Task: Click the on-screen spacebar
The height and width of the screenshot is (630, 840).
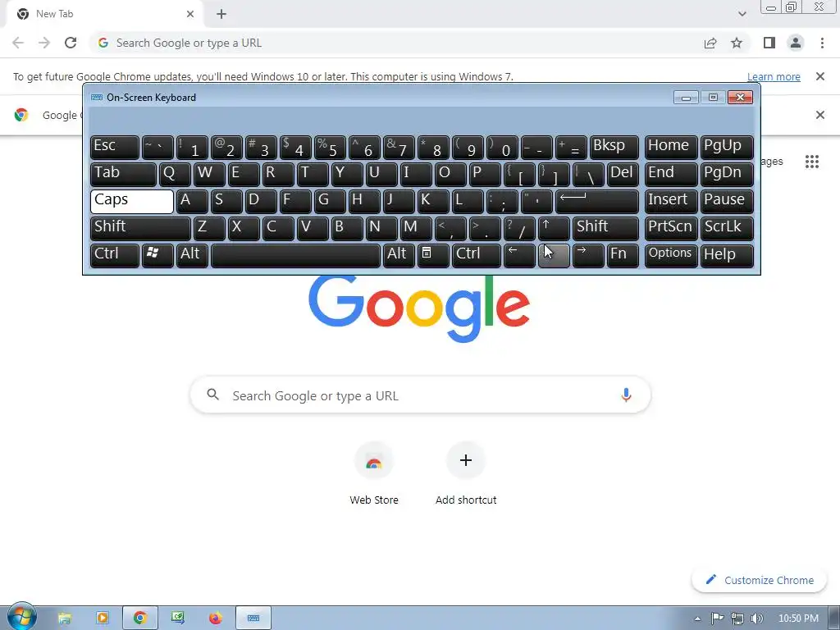Action: point(295,255)
